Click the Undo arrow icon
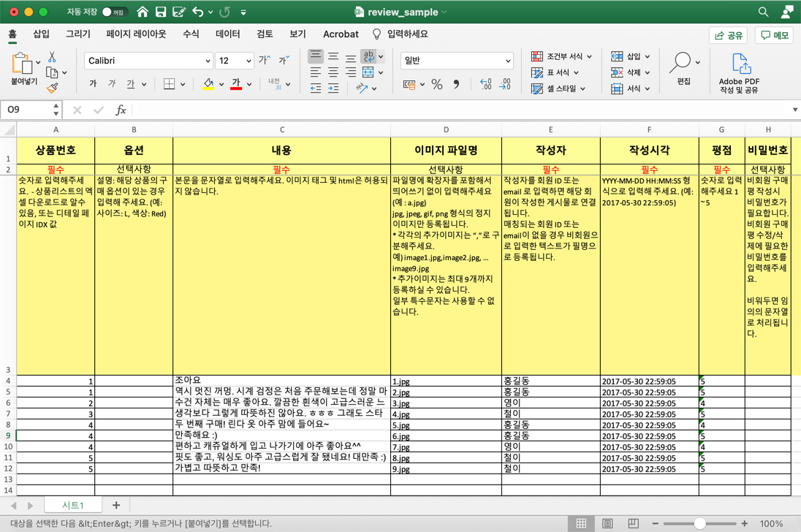801x532 pixels. 198,12
